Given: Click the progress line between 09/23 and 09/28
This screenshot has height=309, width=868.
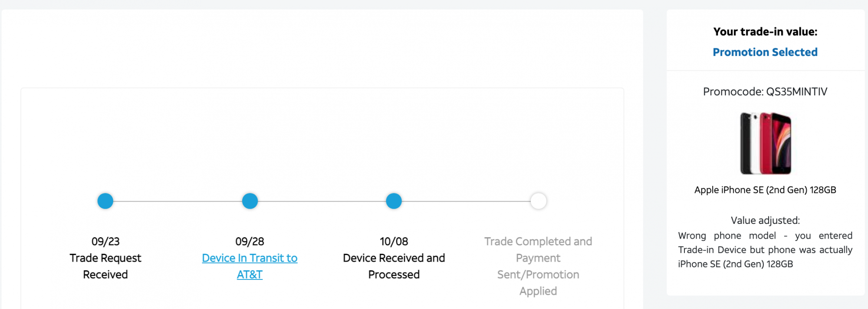Looking at the screenshot, I should tap(178, 201).
